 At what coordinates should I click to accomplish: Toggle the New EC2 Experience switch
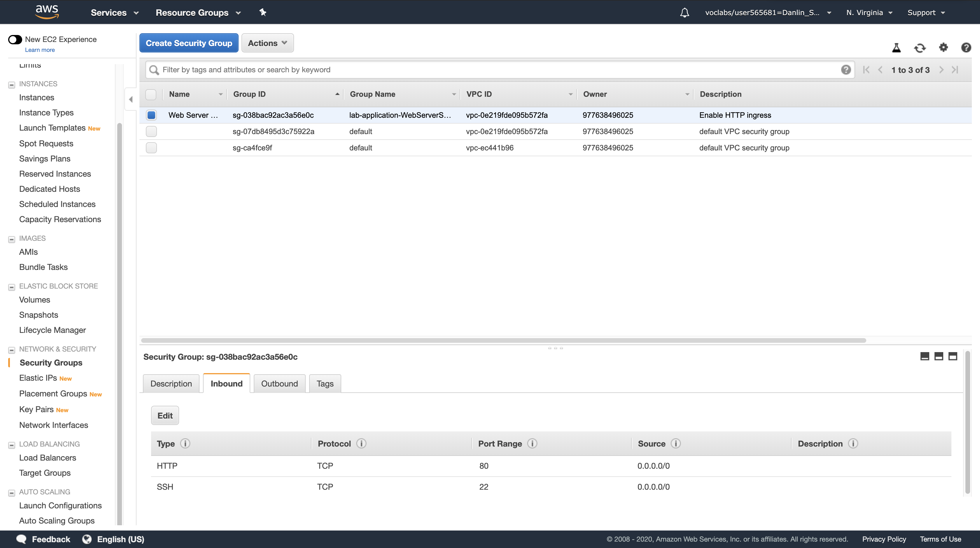click(x=15, y=40)
